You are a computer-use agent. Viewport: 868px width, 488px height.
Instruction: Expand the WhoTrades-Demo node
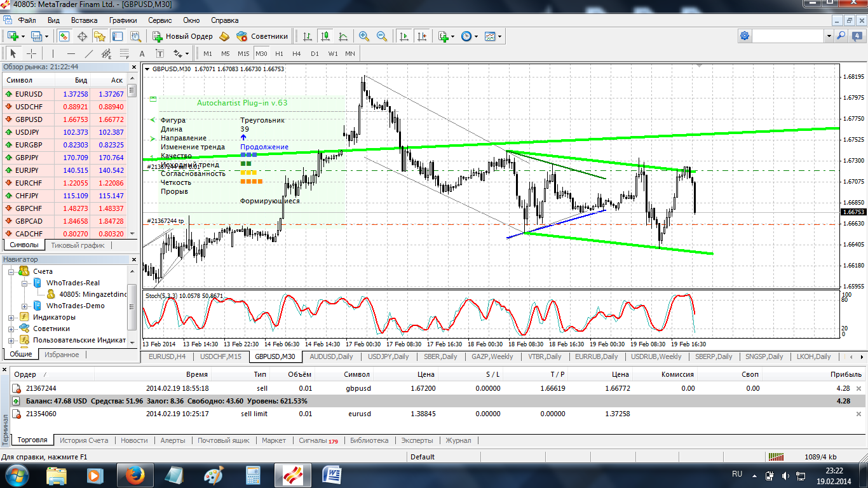click(24, 306)
